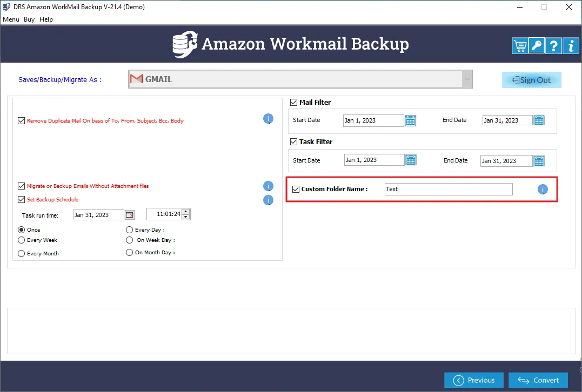
Task: Open the Help menu
Action: tap(46, 19)
